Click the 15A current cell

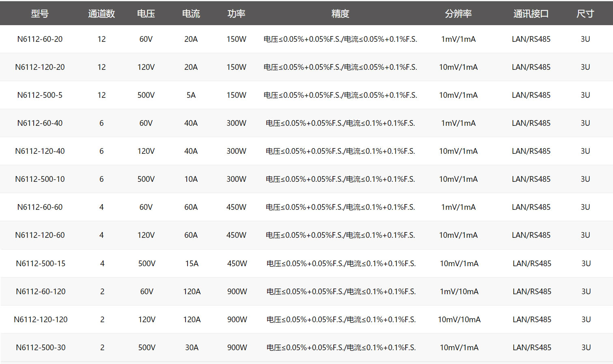click(192, 264)
